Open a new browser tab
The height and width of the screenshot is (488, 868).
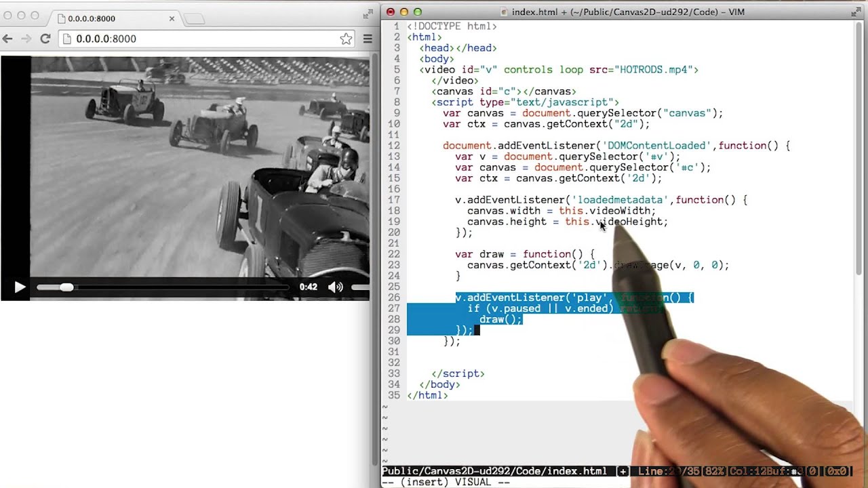pyautogui.click(x=194, y=19)
